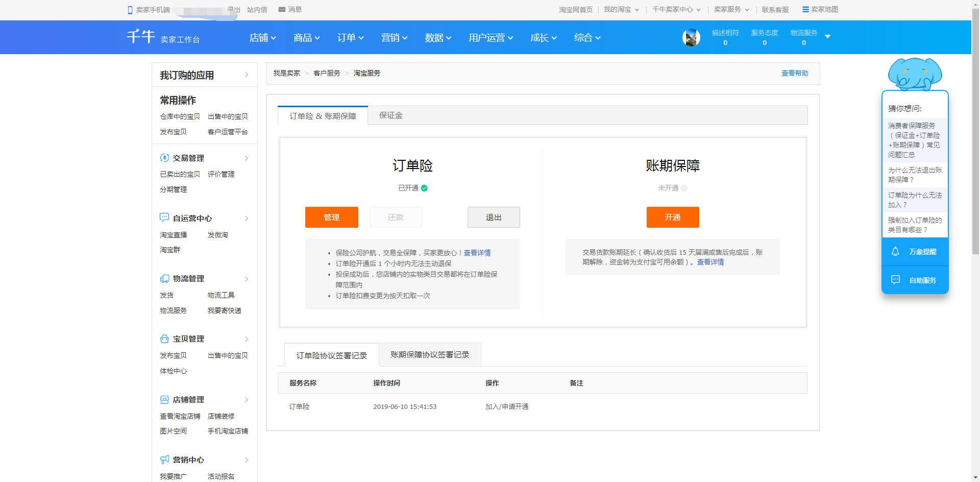This screenshot has width=980, height=482.
Task: Expand the 用户运营 navigation dropdown
Action: point(491,37)
